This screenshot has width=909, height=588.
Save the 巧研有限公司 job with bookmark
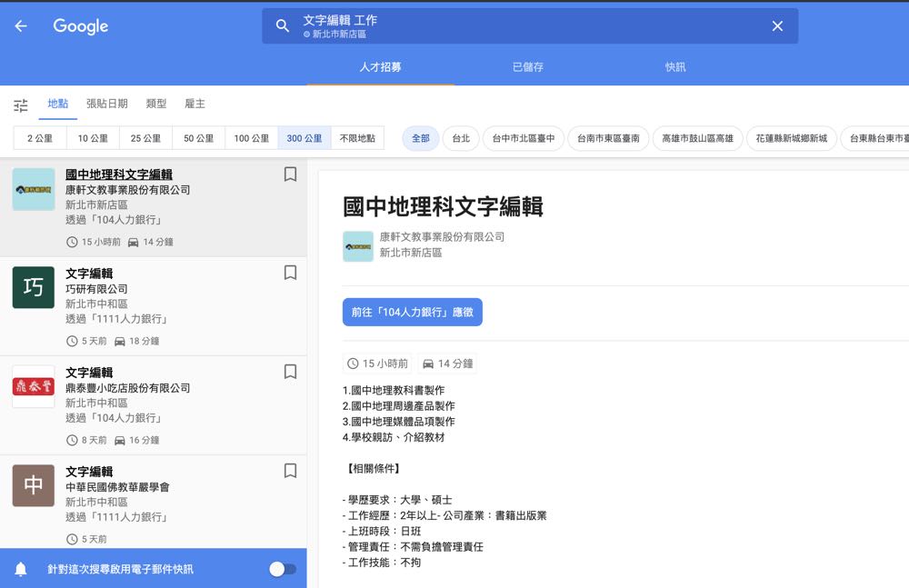(290, 273)
